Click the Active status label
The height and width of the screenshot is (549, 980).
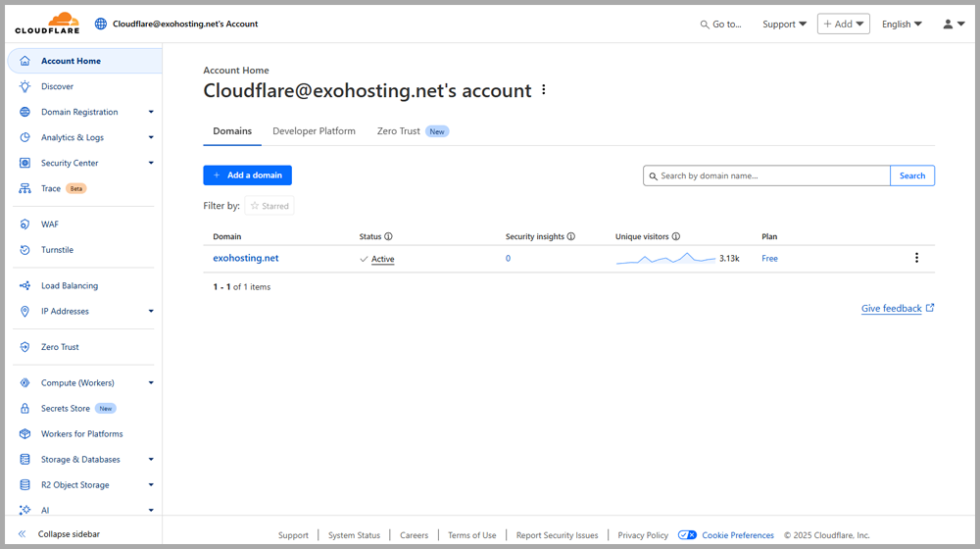tap(382, 259)
